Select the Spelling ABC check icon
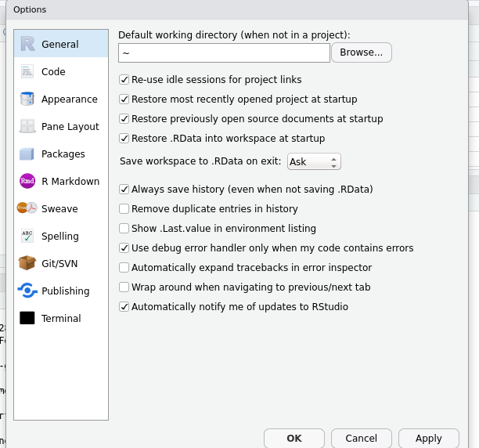This screenshot has width=479, height=448. tap(27, 237)
